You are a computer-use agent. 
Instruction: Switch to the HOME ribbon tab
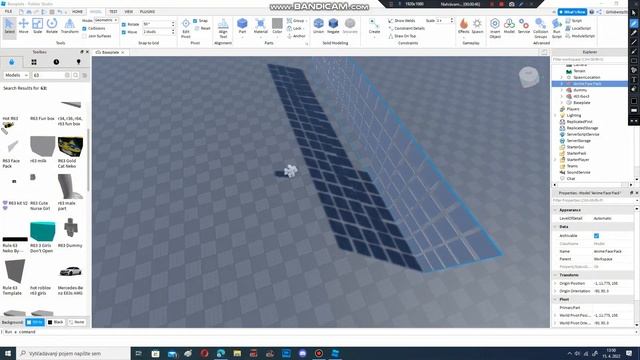(x=77, y=11)
